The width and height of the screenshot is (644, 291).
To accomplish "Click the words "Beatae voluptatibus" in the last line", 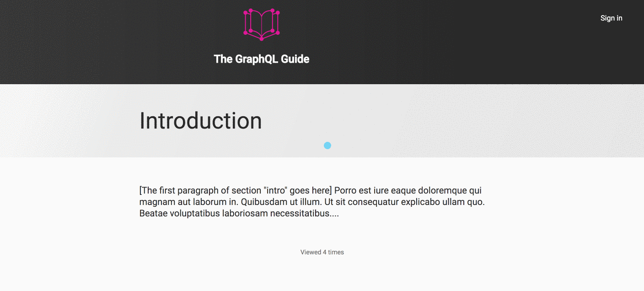I will coord(180,213).
